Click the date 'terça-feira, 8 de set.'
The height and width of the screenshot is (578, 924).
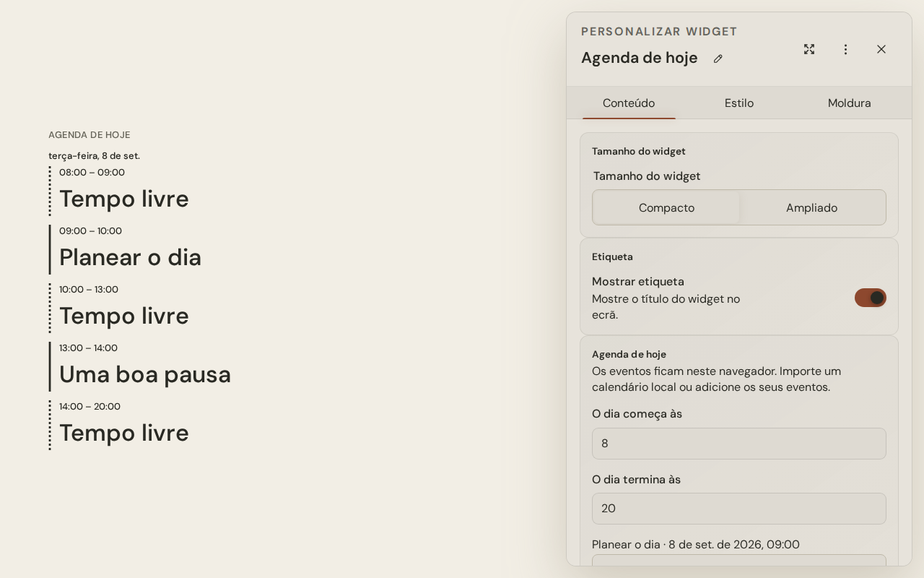(x=94, y=156)
